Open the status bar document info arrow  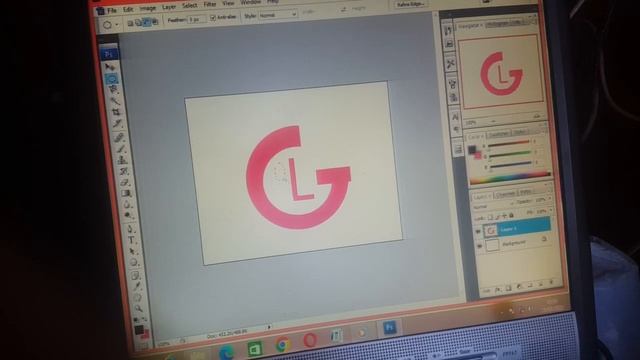(269, 327)
